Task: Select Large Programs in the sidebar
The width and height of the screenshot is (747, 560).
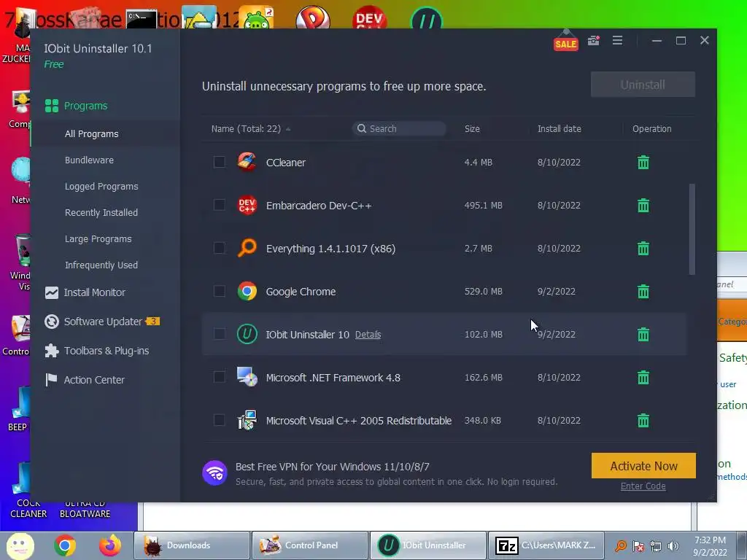Action: [x=98, y=238]
